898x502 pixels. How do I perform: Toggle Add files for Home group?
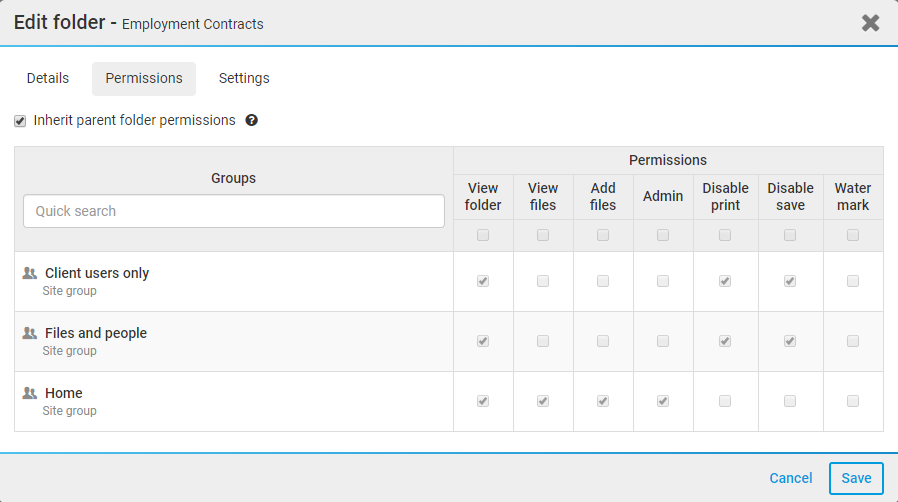603,401
